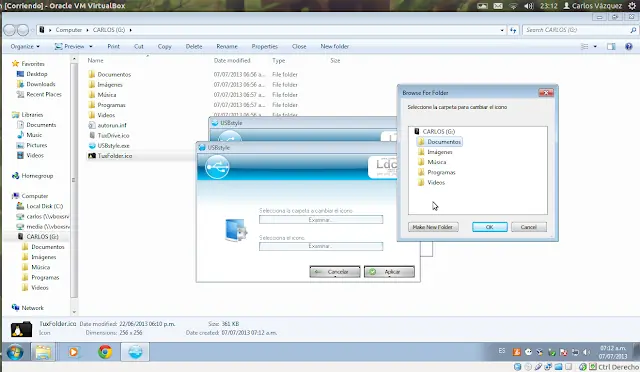Sort files by the Type column header

(x=279, y=60)
